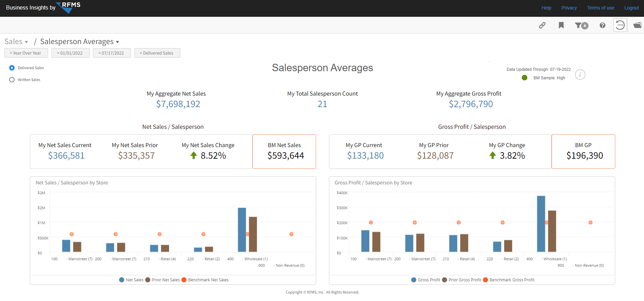Viewport: 644px width, 301px height.
Task: Click the green BM Sample status dot
Action: [x=525, y=78]
